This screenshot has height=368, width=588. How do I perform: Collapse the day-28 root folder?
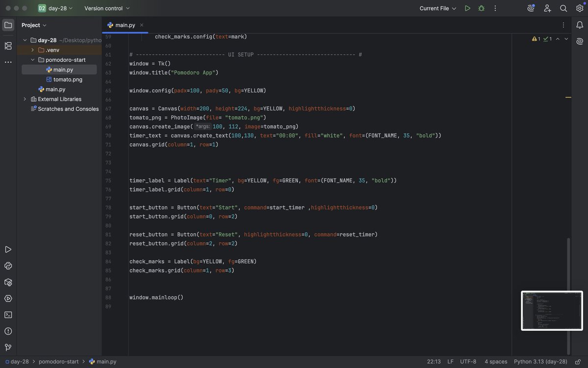pyautogui.click(x=25, y=40)
